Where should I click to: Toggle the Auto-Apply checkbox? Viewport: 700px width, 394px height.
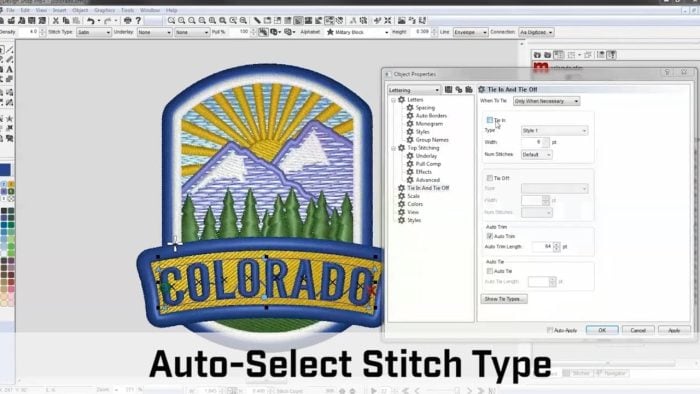pos(550,330)
